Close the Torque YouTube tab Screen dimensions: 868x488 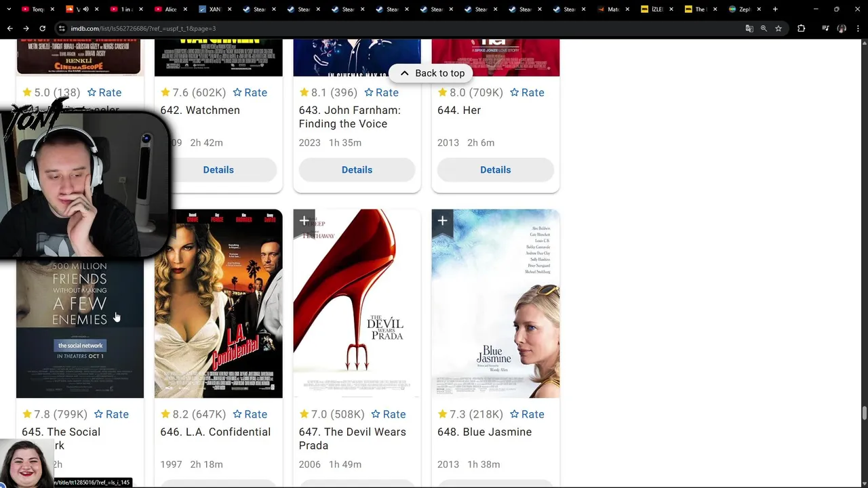pos(52,9)
